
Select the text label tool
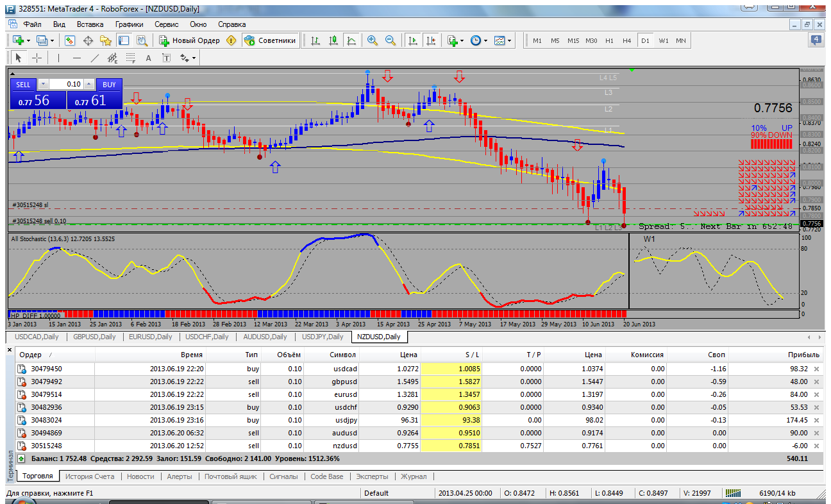coord(148,58)
